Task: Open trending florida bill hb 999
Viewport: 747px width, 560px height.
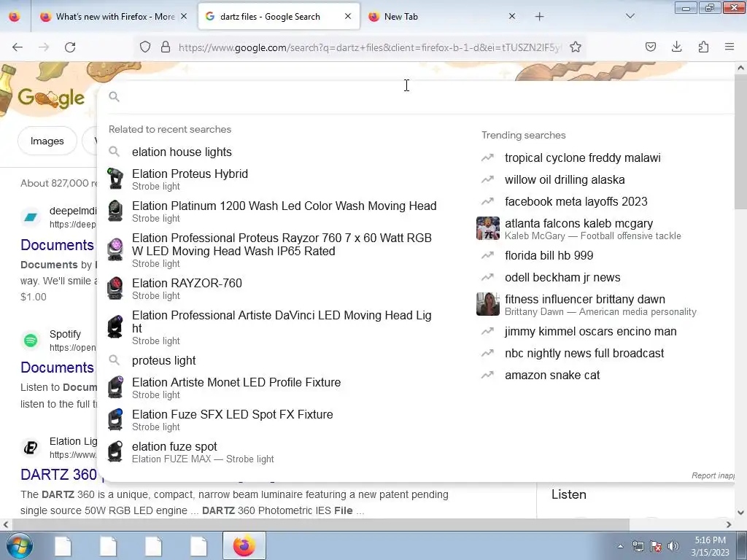Action: pos(549,255)
